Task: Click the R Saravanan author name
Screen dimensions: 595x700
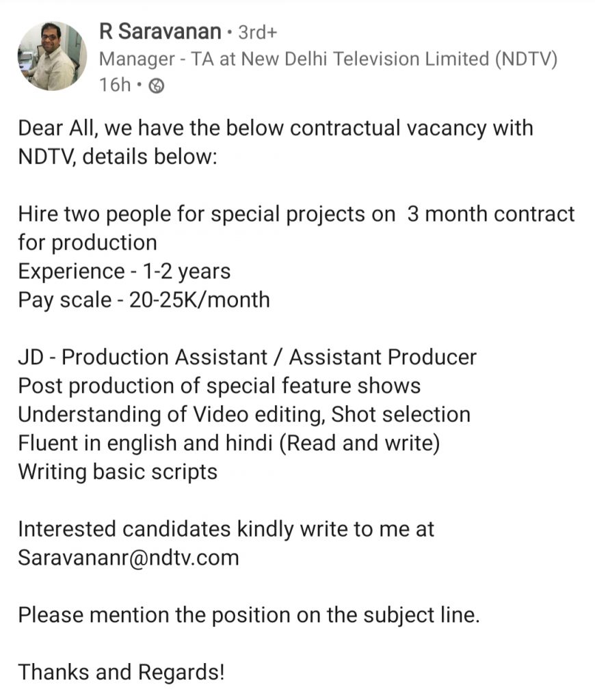Action: point(160,31)
